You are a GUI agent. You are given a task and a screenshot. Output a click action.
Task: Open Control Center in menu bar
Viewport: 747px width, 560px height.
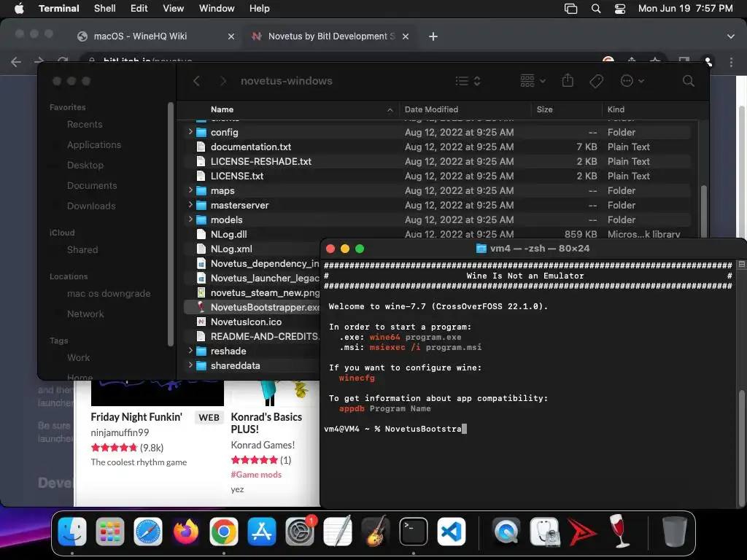[620, 9]
